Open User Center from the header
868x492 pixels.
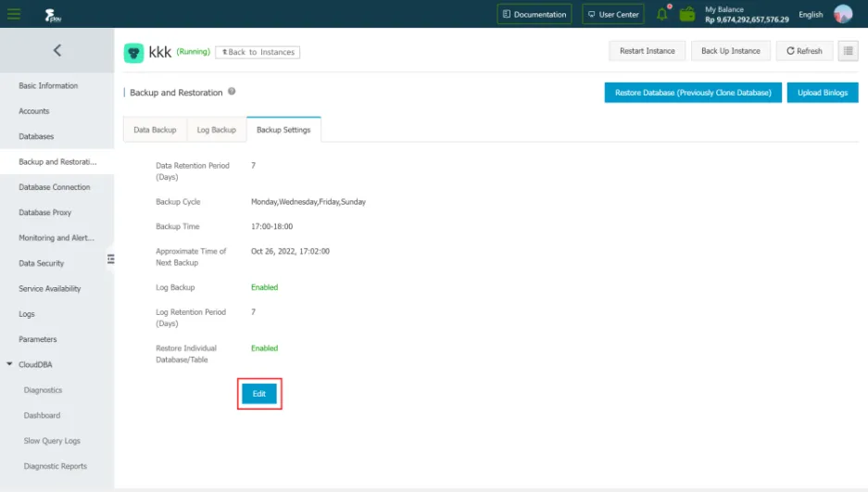[x=613, y=15]
